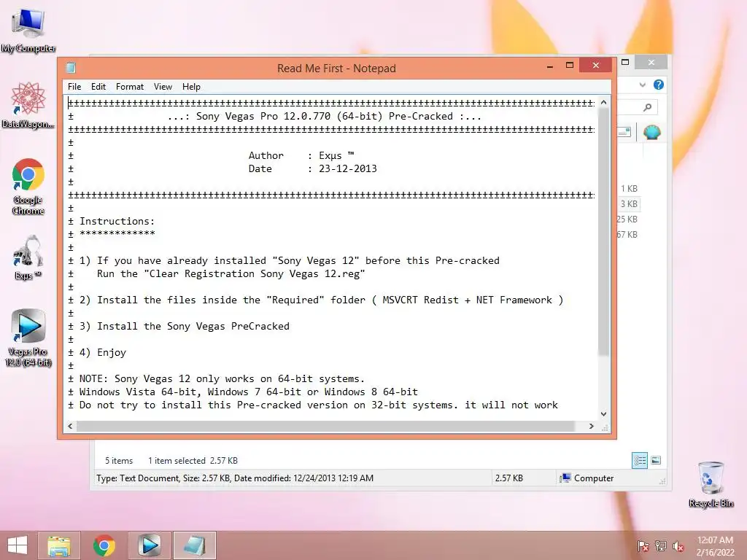The image size is (747, 560).
Task: Click the Notepad vertical scrollbar thumb
Action: (603, 232)
